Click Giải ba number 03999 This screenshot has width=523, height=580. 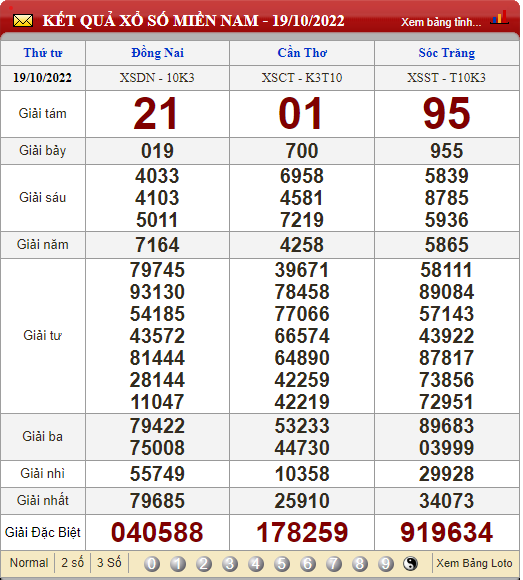[x=447, y=448]
